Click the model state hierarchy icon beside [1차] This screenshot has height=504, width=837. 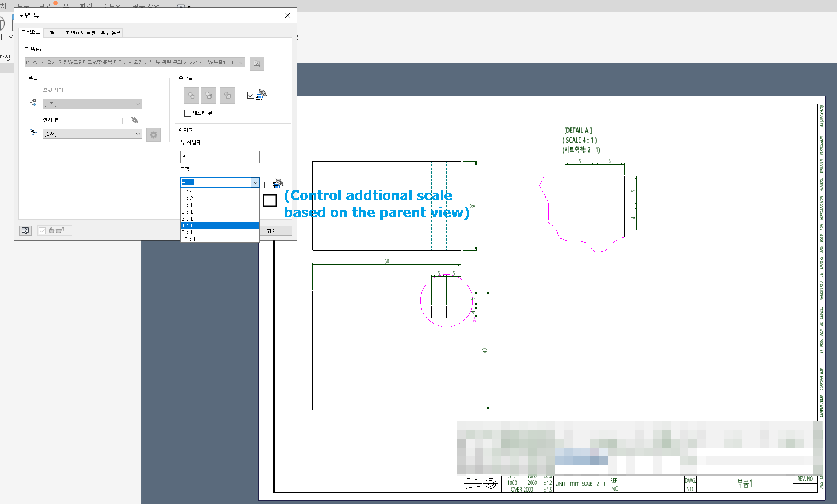[33, 102]
